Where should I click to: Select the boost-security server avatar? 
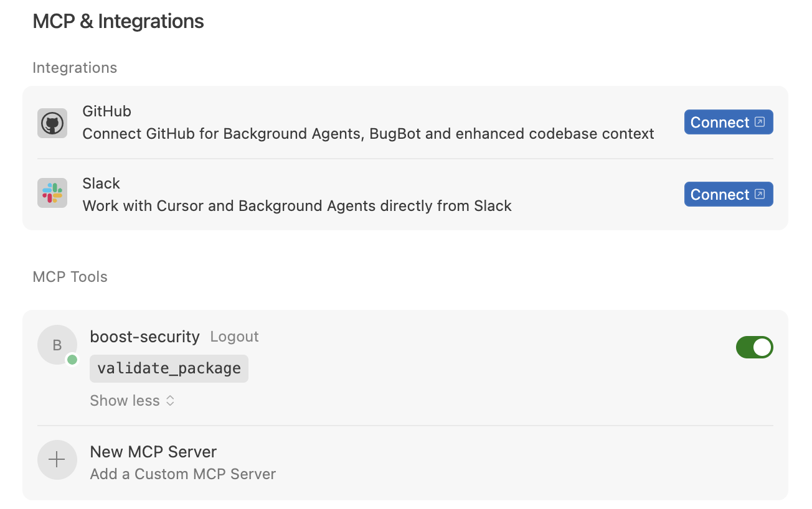click(57, 345)
